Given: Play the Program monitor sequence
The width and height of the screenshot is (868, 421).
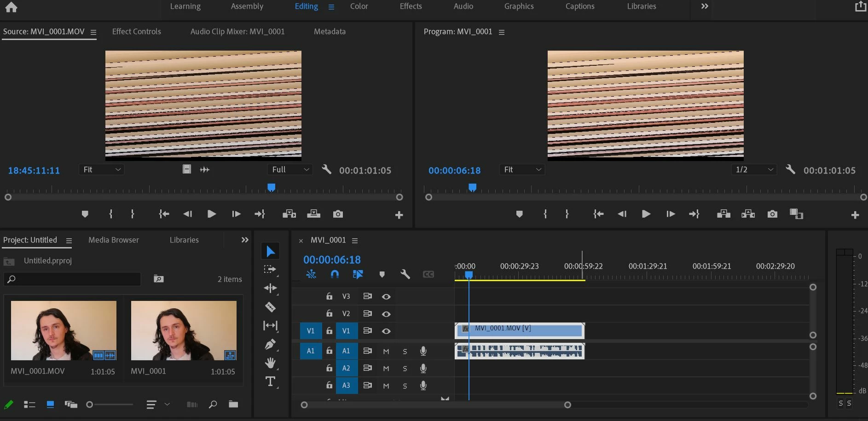Looking at the screenshot, I should click(646, 214).
